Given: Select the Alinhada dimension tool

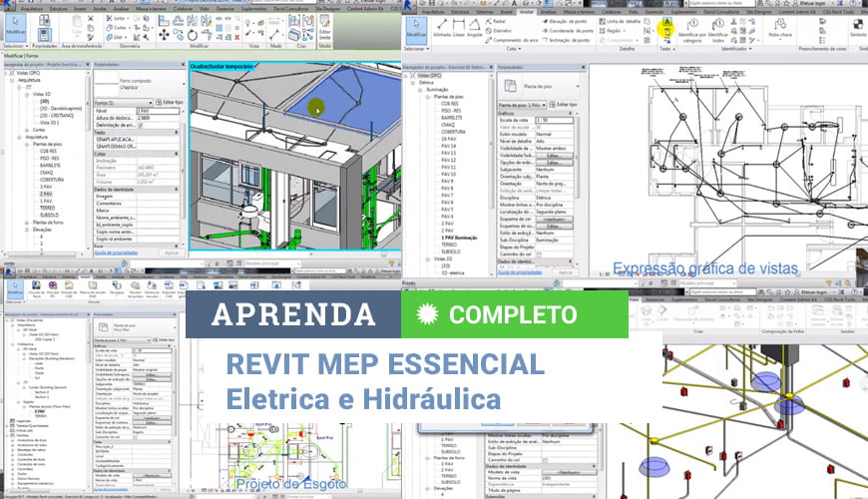Looking at the screenshot, I should [442, 28].
